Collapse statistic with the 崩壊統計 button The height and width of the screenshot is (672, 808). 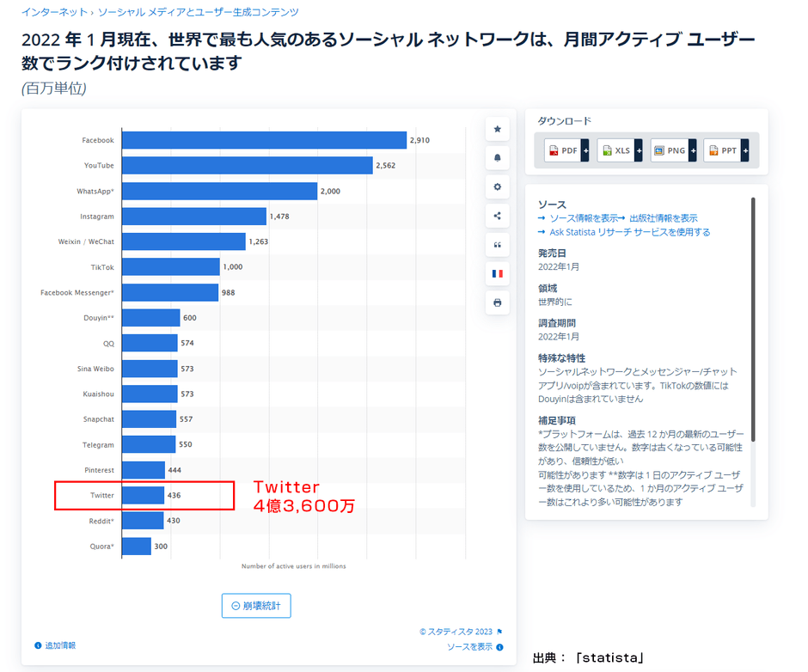(256, 606)
